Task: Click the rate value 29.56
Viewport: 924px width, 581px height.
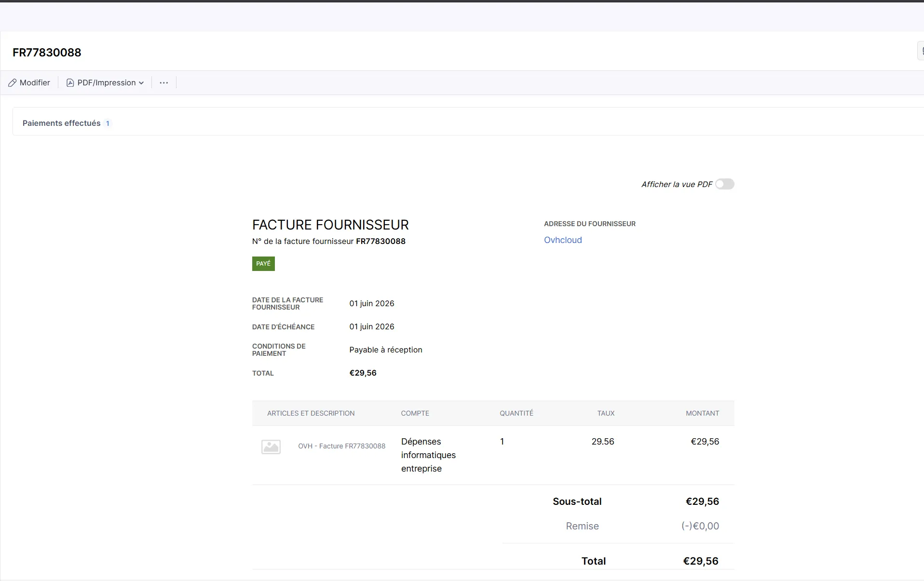Action: [x=603, y=442]
